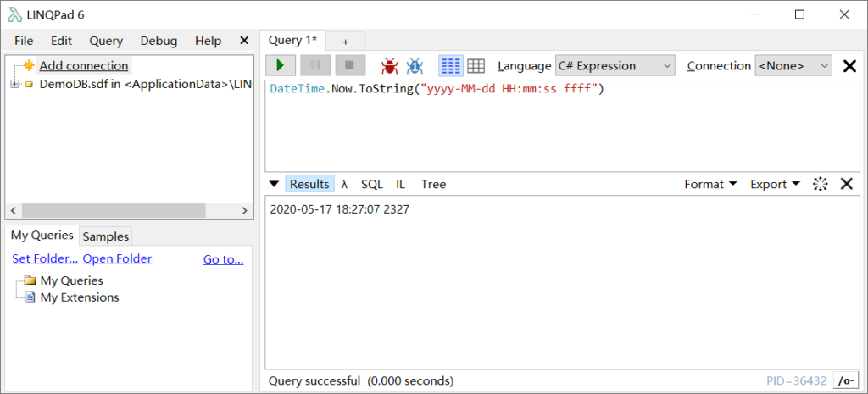The image size is (868, 394).
Task: Maximize the LINQPad 6 window
Action: (x=799, y=15)
